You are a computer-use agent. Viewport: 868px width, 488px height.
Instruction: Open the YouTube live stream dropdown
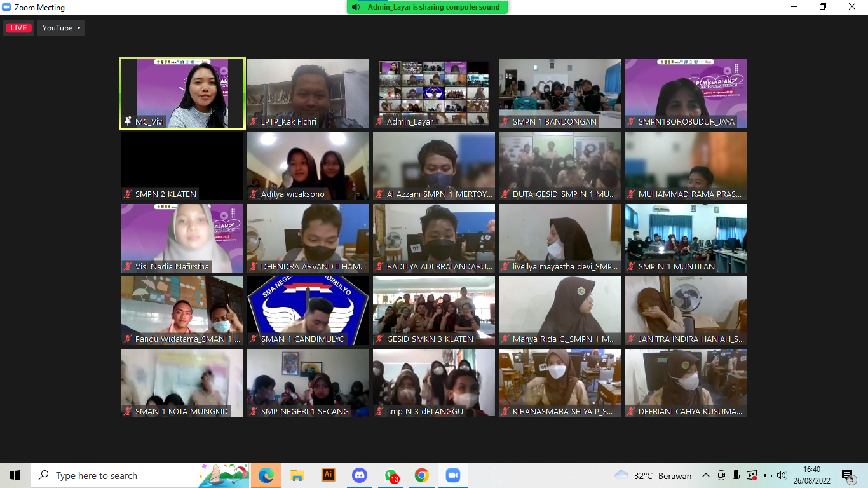tap(62, 28)
